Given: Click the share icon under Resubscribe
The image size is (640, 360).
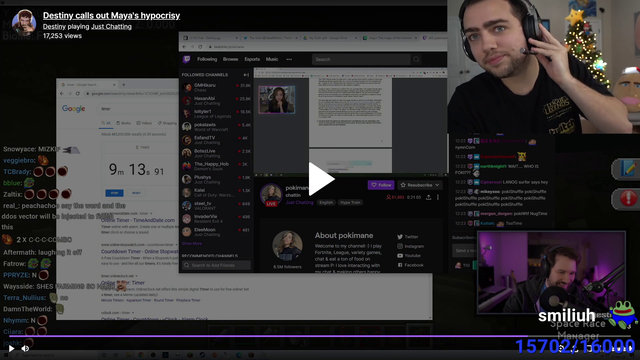Looking at the screenshot, I should tap(429, 198).
